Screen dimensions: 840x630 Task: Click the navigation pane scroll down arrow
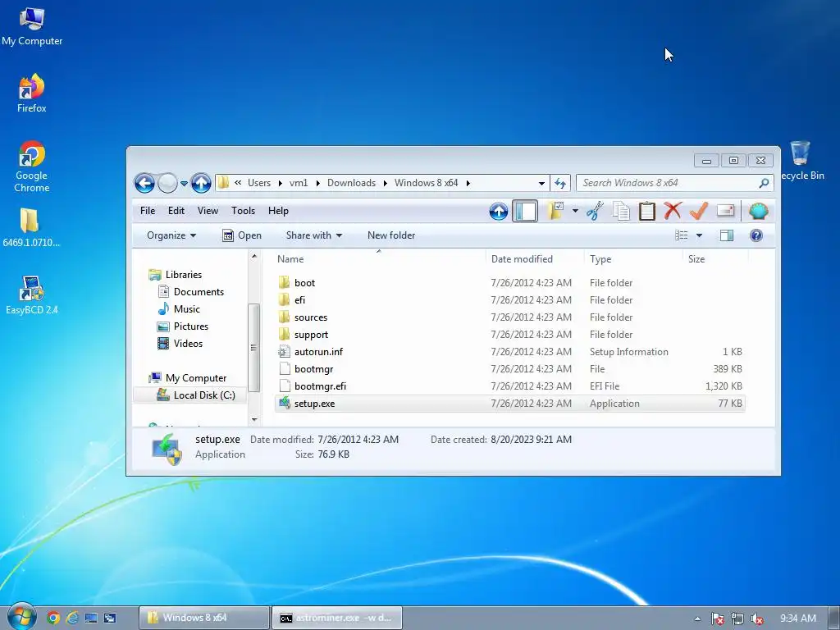254,419
